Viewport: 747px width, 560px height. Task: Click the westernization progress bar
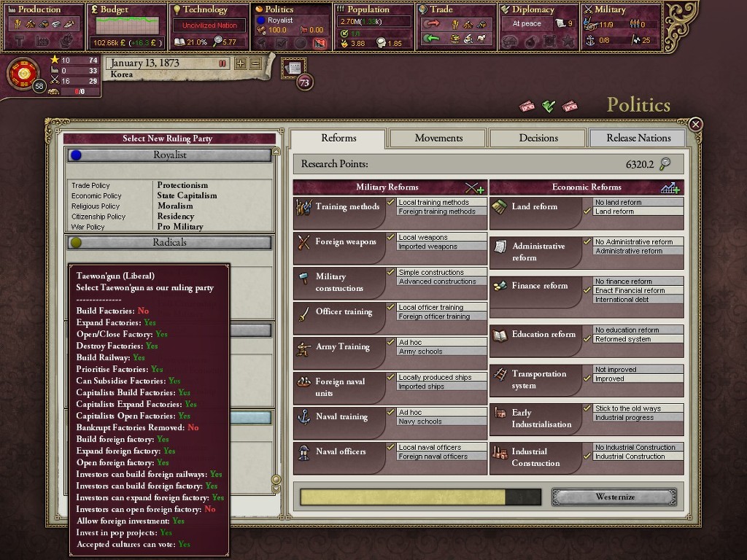421,497
